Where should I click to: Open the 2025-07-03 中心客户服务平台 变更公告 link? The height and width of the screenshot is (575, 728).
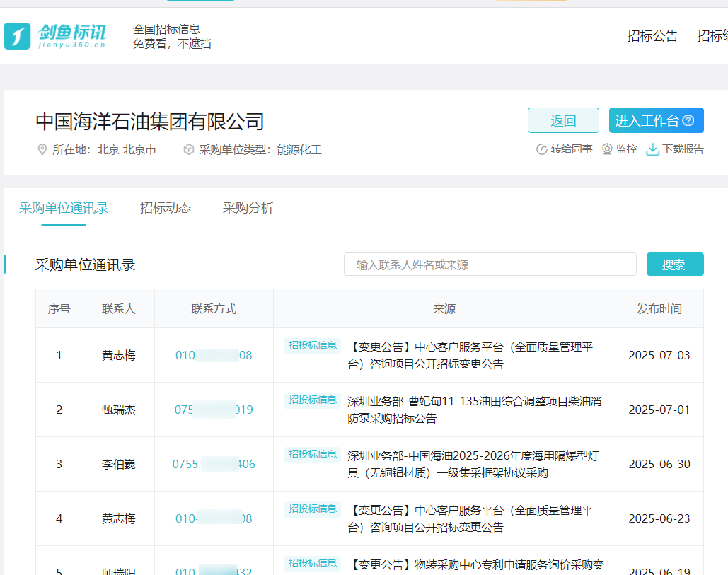pyautogui.click(x=470, y=356)
